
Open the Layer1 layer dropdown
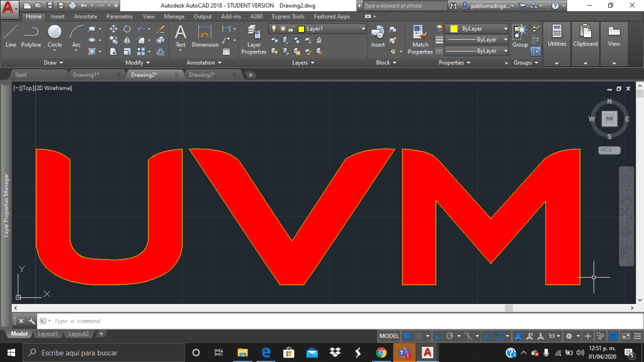coord(318,29)
